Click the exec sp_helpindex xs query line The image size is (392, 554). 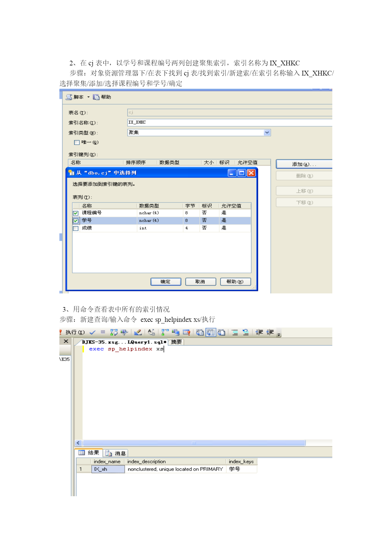[x=126, y=349]
